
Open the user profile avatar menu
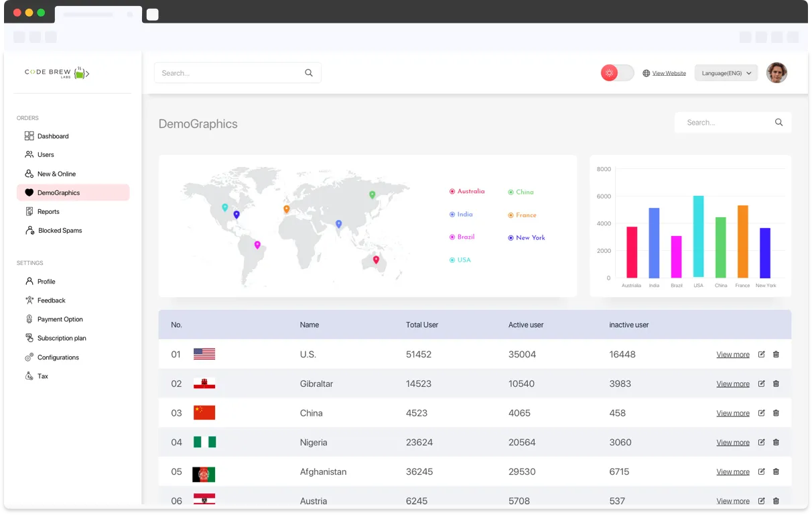click(776, 73)
